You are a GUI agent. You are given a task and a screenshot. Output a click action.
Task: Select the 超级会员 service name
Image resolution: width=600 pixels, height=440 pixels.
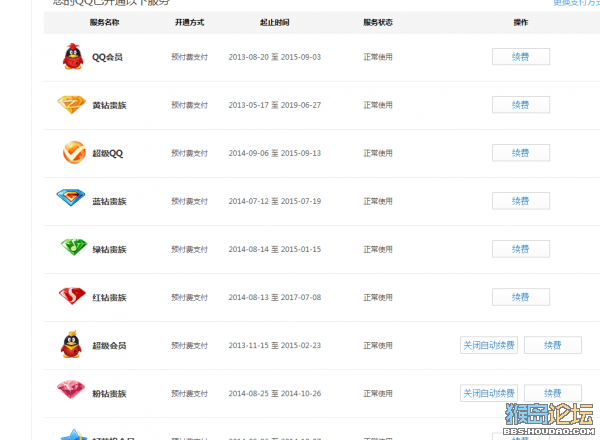(109, 345)
